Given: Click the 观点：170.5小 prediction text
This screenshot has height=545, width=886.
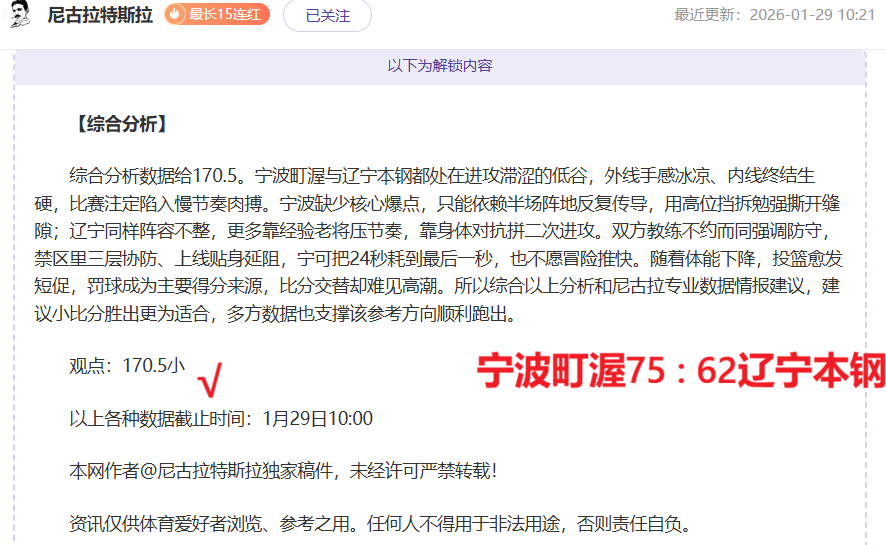Looking at the screenshot, I should coord(127,365).
